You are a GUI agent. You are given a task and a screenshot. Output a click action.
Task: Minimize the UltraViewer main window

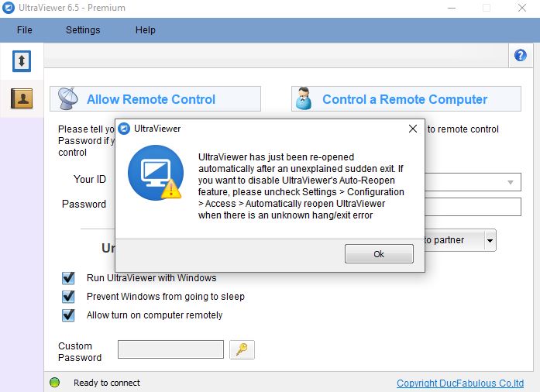(452, 8)
